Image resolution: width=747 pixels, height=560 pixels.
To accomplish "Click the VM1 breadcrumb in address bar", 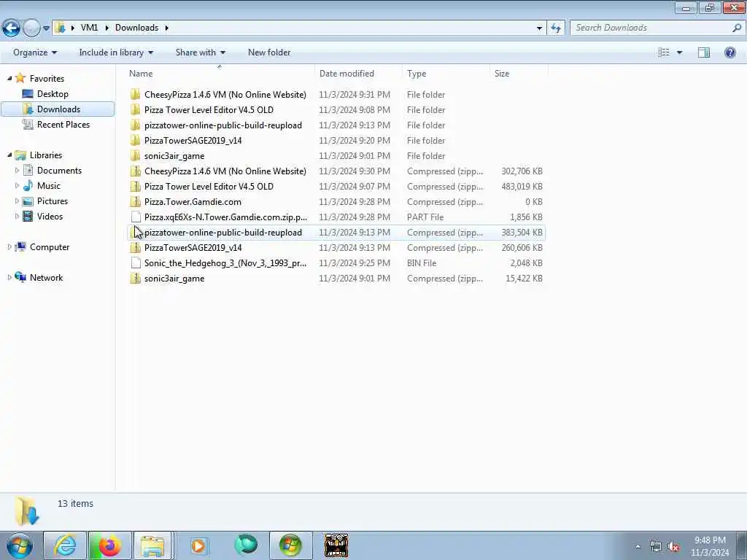I will [89, 28].
